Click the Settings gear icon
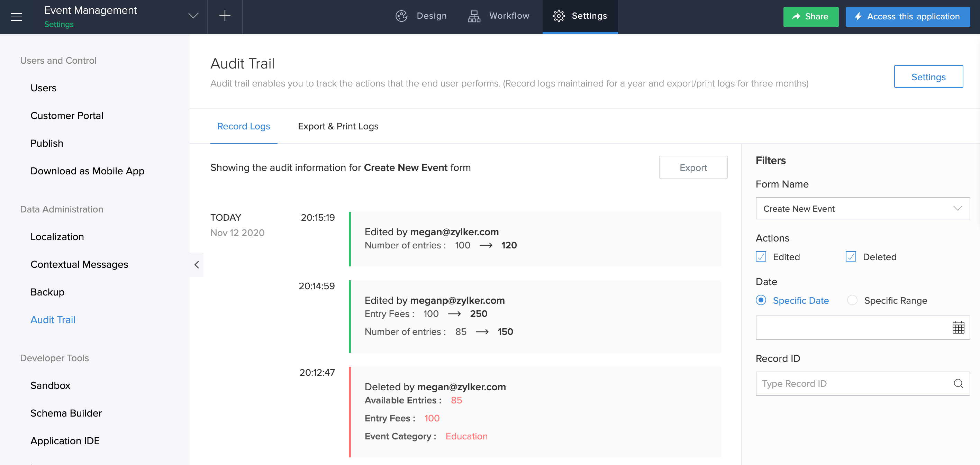 [x=559, y=16]
